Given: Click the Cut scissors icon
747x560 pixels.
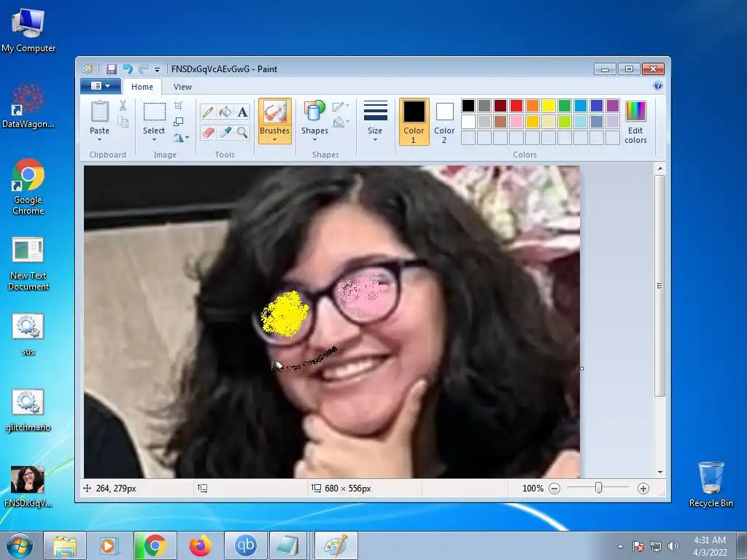Looking at the screenshot, I should 123,106.
